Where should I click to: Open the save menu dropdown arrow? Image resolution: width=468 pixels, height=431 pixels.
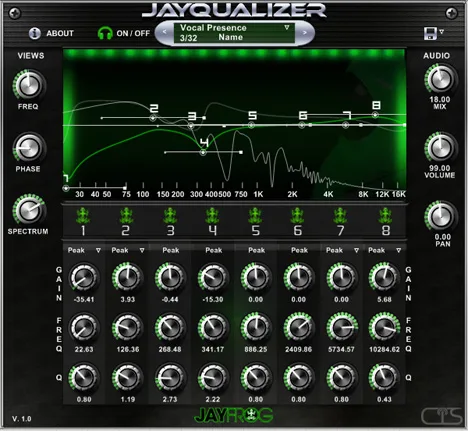coord(442,32)
